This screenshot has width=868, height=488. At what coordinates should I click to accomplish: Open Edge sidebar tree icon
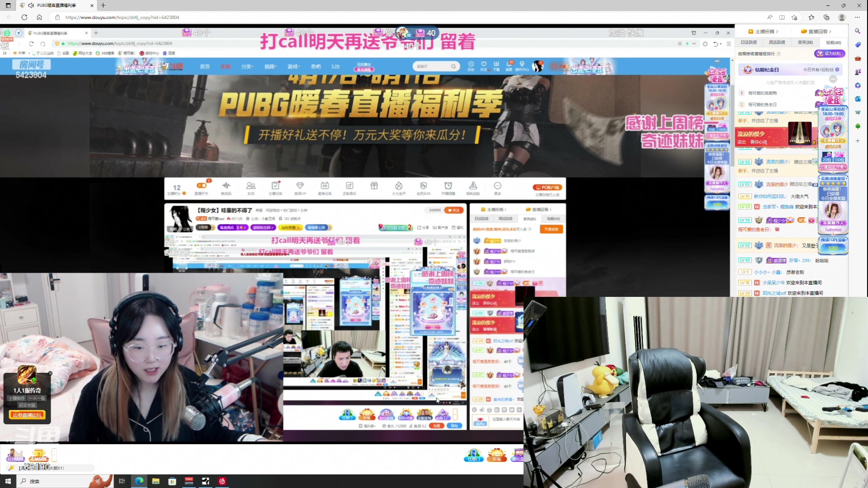[x=858, y=126]
